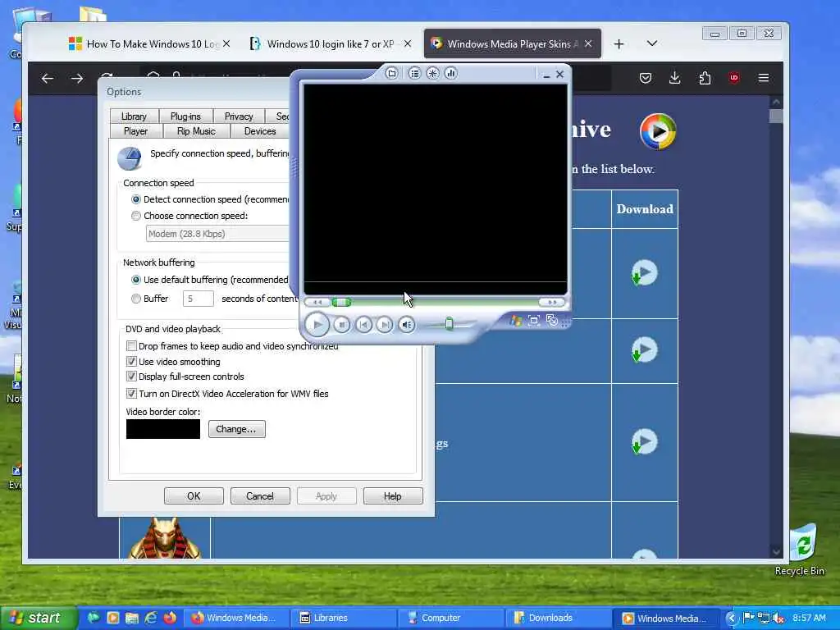Toggle Use video smoothing checkbox
Viewport: 840px width, 630px height.
131,362
